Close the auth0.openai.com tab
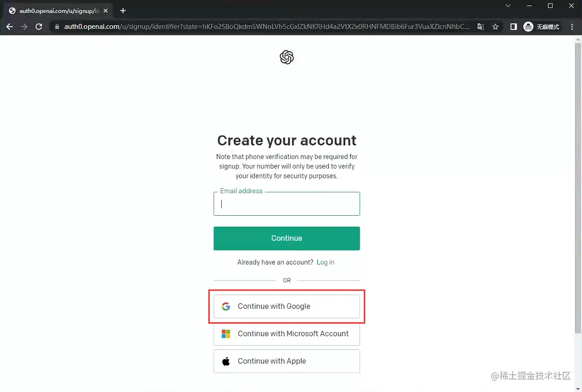Image resolution: width=582 pixels, height=392 pixels. click(x=106, y=10)
